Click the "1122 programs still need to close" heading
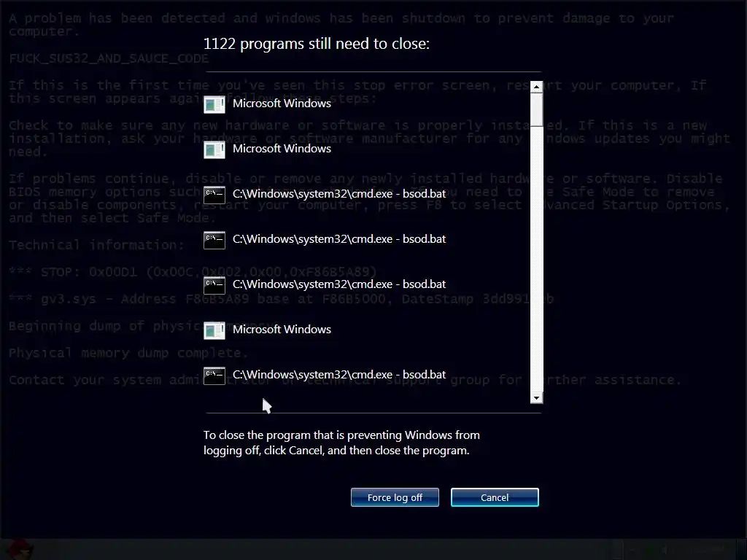The height and width of the screenshot is (560, 747). pyautogui.click(x=317, y=44)
